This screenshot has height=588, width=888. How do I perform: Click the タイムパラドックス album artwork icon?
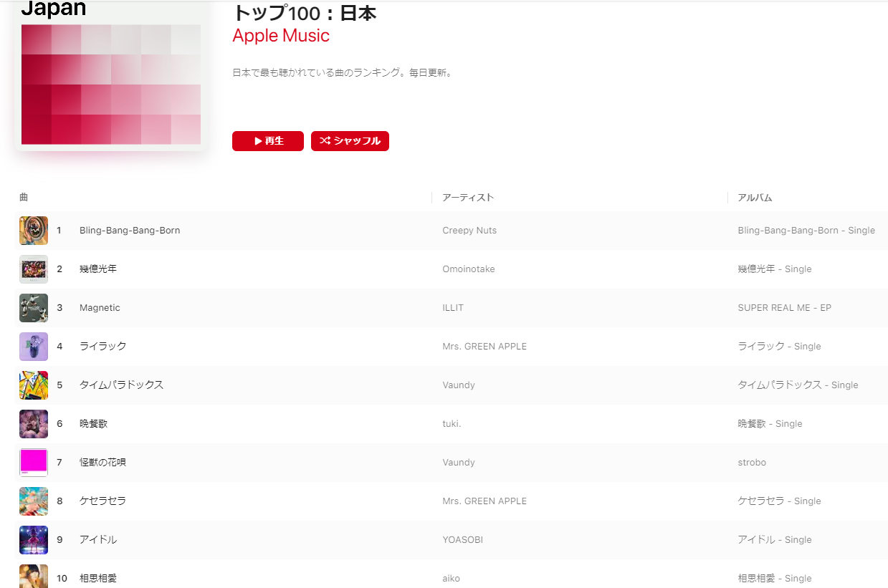pos(34,385)
